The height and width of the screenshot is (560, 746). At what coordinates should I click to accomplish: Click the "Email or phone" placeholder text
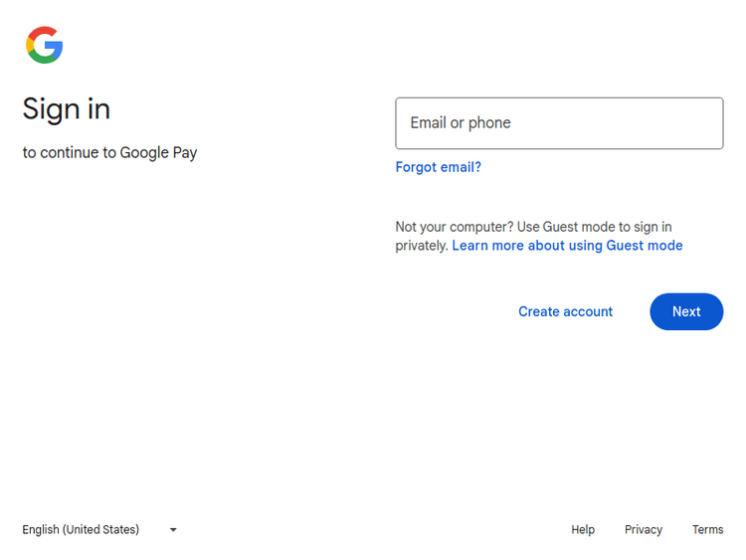tap(460, 123)
